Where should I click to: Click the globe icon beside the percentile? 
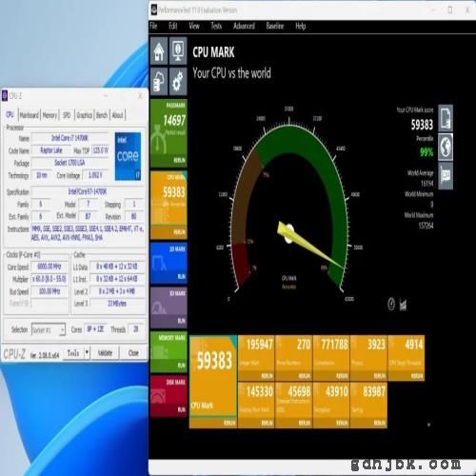point(446,147)
